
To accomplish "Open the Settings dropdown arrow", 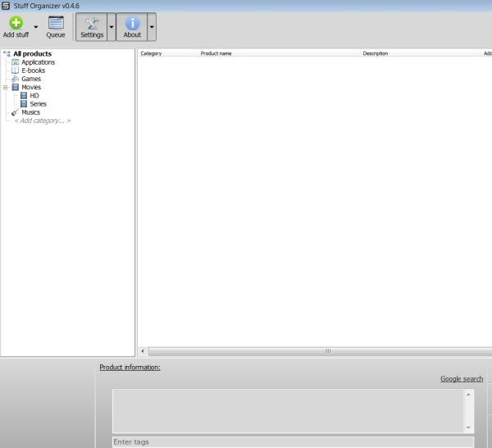I will 111,27.
